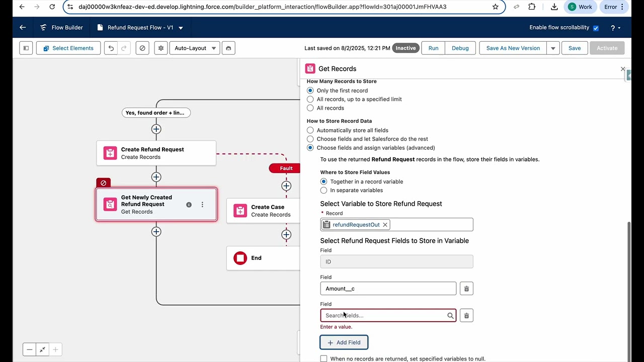Select Choose fields and assign variables (advanced)

pyautogui.click(x=310, y=148)
